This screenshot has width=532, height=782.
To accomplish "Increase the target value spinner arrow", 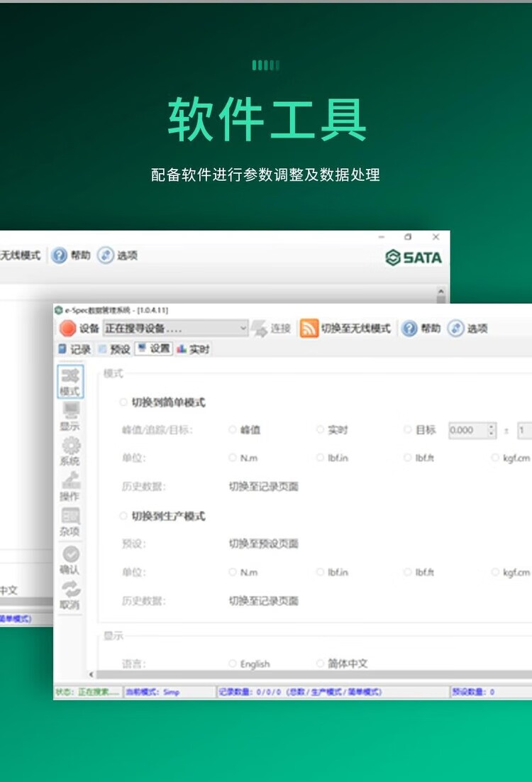I will (492, 427).
